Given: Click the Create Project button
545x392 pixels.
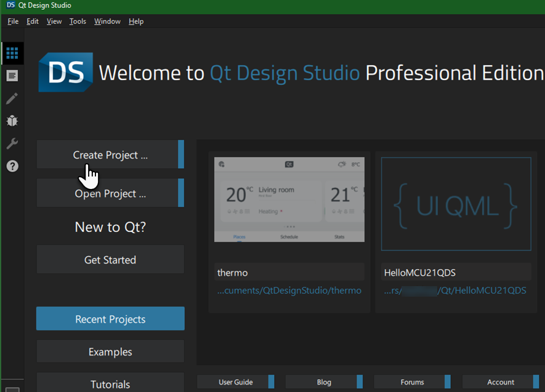Looking at the screenshot, I should pyautogui.click(x=110, y=154).
